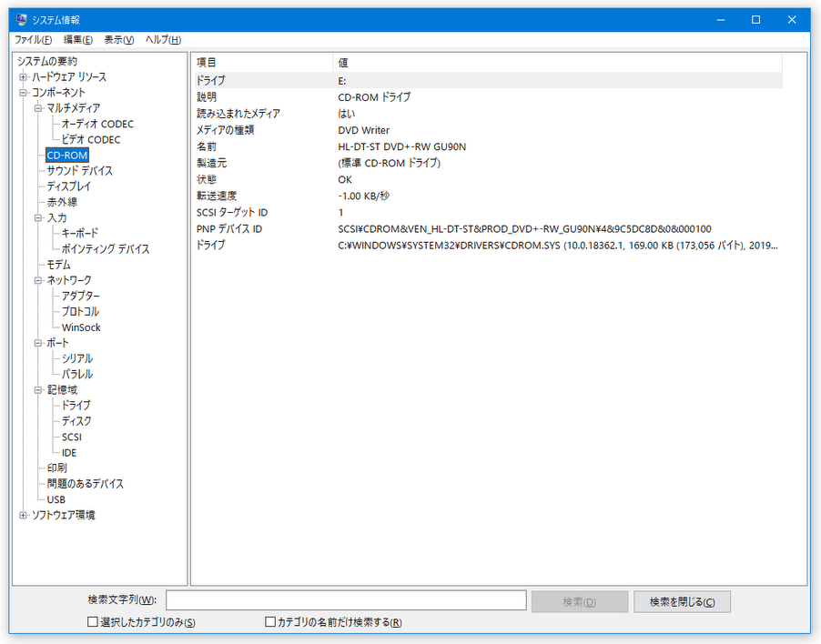Select the 読み込まれたメディア row
The width and height of the screenshot is (821, 644).
tap(488, 114)
